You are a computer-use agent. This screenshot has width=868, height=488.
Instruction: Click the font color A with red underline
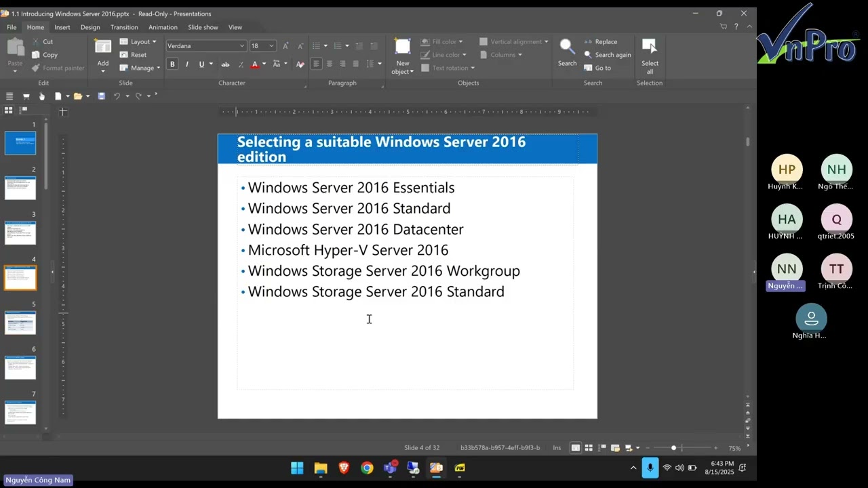click(254, 64)
